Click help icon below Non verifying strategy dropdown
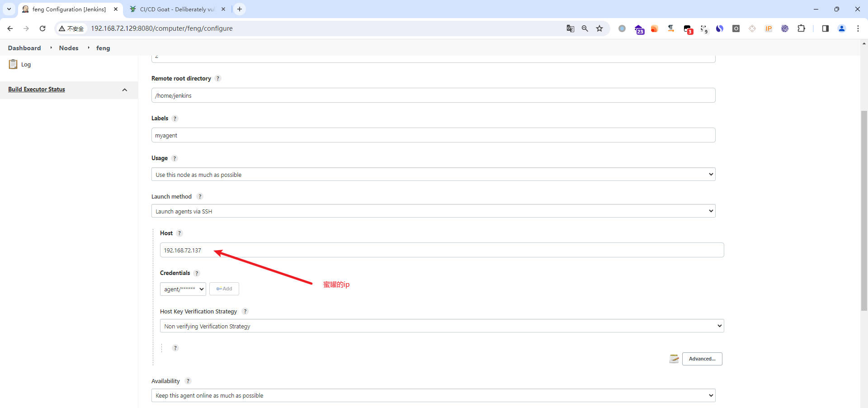The height and width of the screenshot is (408, 868). (175, 348)
